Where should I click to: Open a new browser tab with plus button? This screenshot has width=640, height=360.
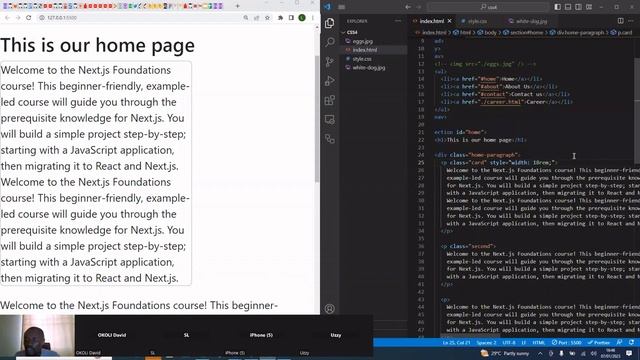pos(237,6)
